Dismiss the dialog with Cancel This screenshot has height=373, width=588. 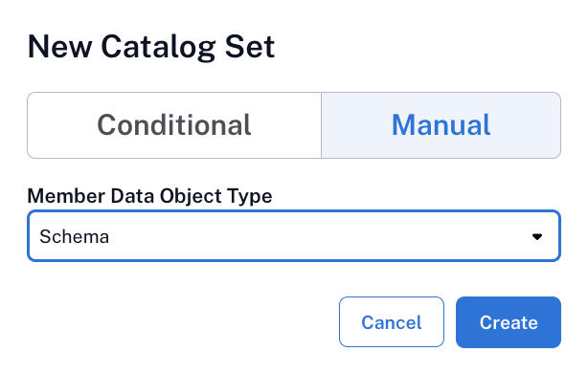tap(392, 322)
